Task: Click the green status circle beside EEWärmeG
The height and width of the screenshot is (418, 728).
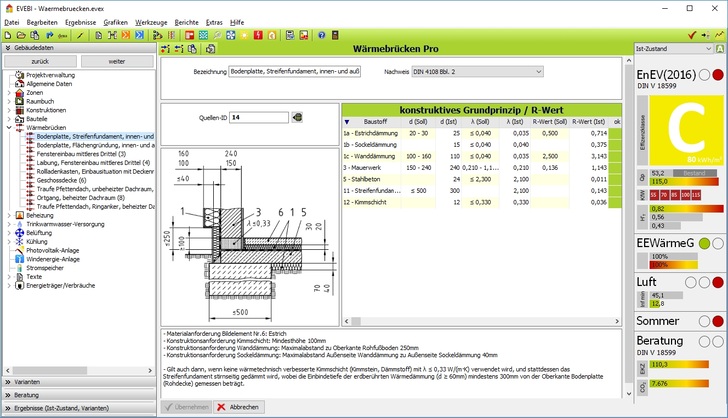Action: pyautogui.click(x=704, y=243)
